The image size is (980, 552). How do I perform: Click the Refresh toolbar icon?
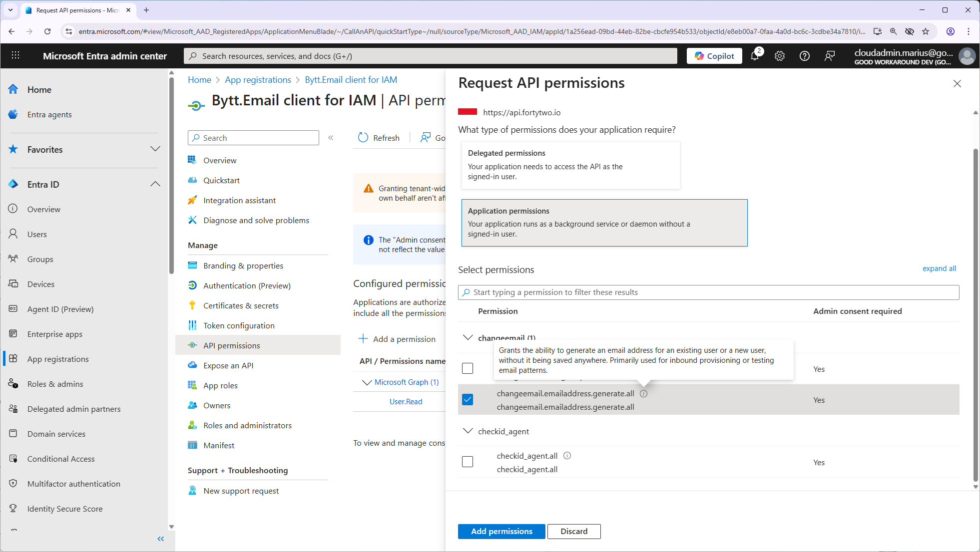pyautogui.click(x=363, y=138)
